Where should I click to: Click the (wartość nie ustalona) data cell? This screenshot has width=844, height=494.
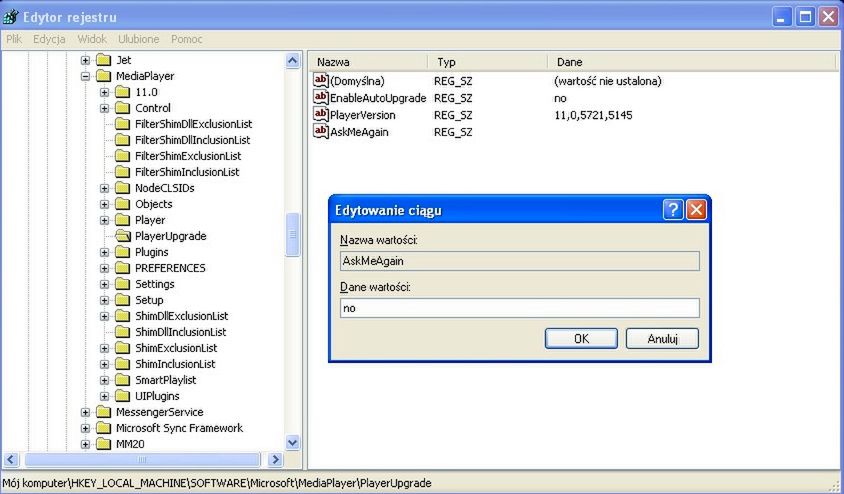coord(607,81)
